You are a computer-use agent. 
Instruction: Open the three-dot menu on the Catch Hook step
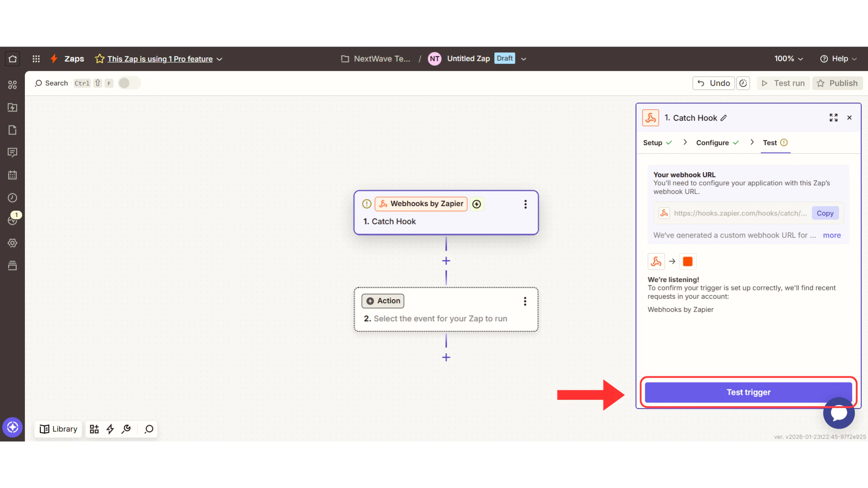526,204
